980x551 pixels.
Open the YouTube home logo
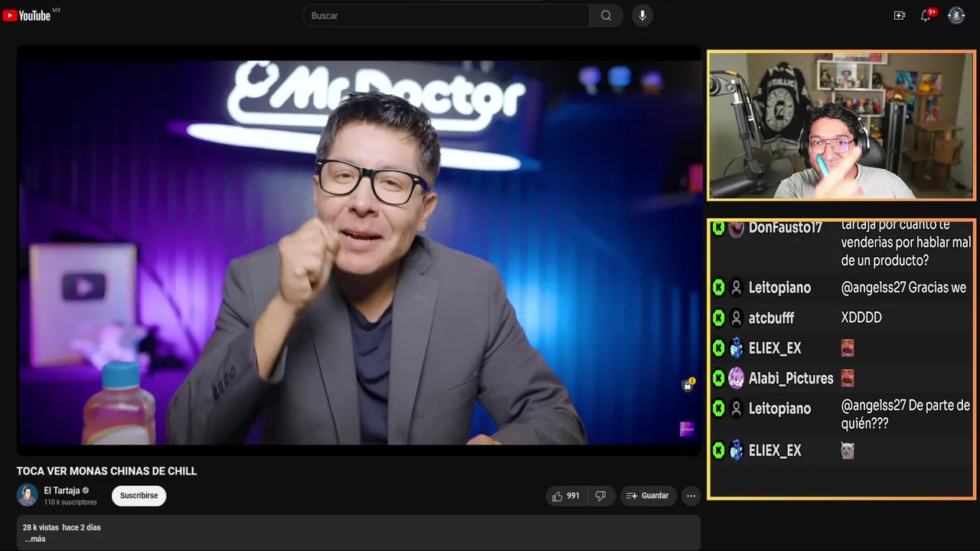pyautogui.click(x=27, y=15)
